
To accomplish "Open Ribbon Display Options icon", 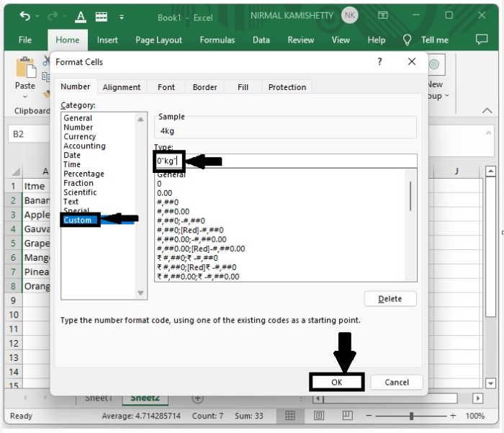I will coord(382,15).
